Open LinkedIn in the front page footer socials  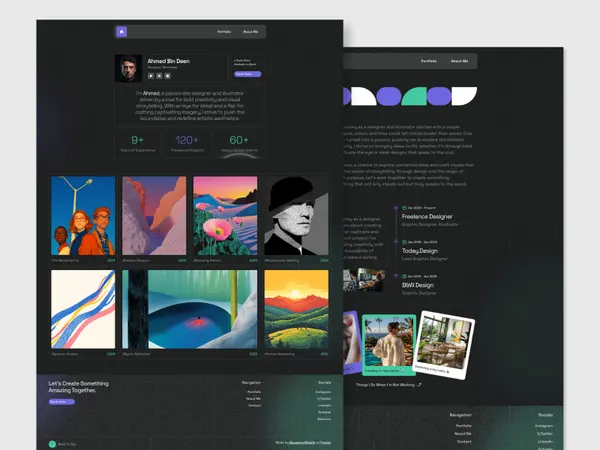(x=324, y=405)
